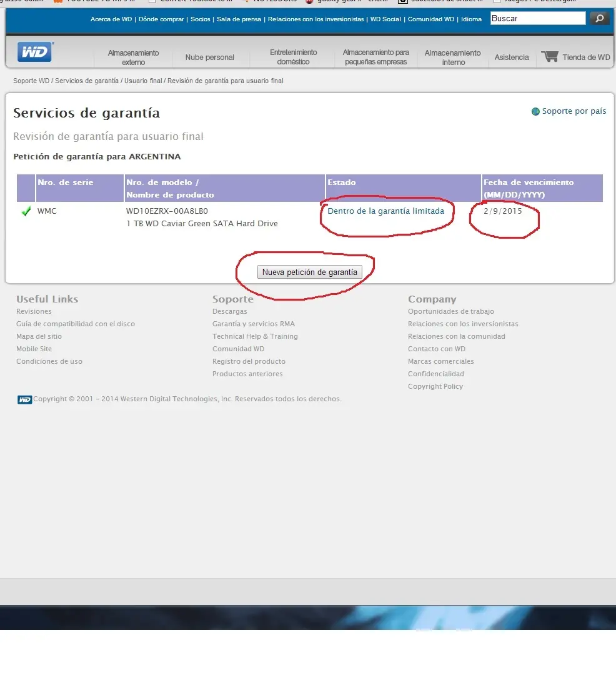Select the WMC serial number cell
This screenshot has height=675, width=616.
click(47, 211)
